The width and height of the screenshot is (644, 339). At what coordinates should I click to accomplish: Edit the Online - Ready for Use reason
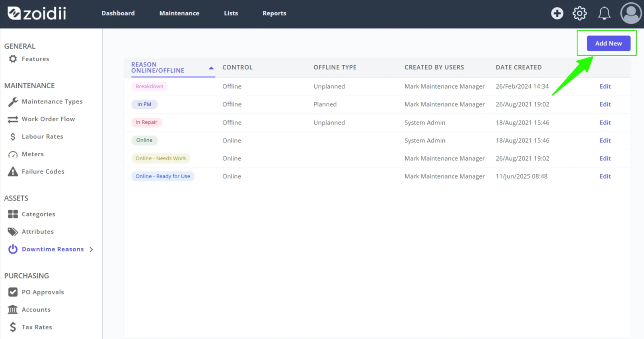point(605,176)
